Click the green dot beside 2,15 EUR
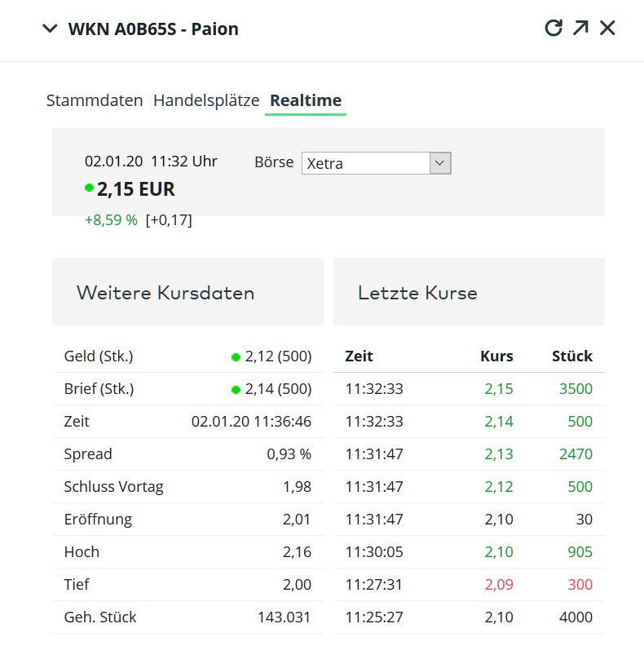Screen dimensions: 644x646 point(89,188)
